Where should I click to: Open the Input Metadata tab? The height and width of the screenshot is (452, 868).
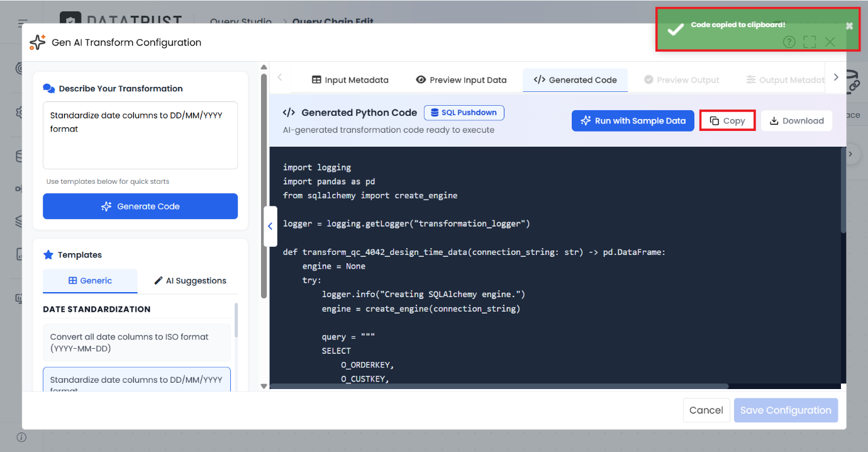point(350,80)
